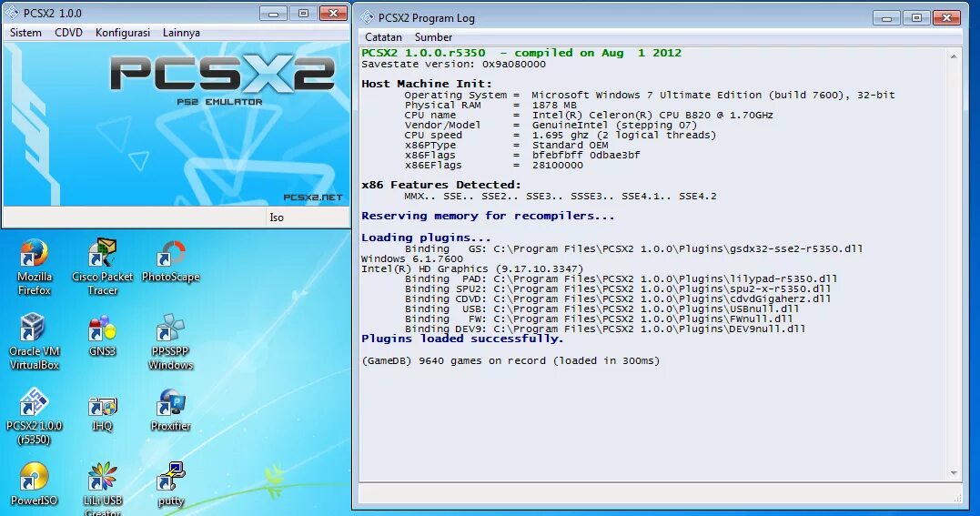Select Oracle VM VirtualBox desktop icon
Image resolution: width=980 pixels, height=516 pixels.
click(34, 341)
